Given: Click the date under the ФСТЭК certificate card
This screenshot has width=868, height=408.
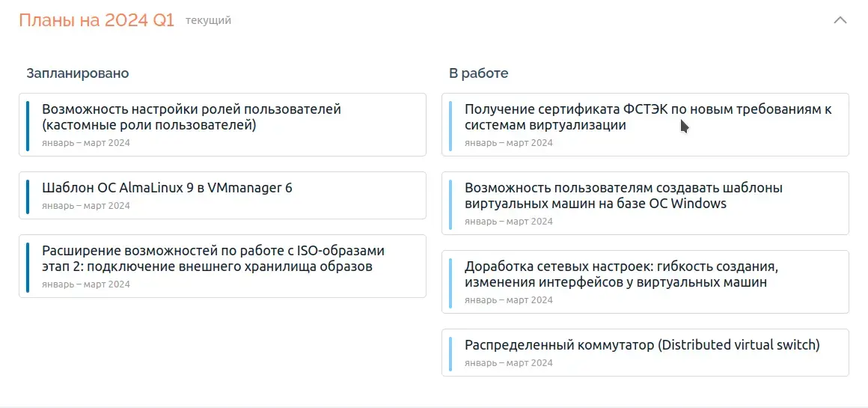Looking at the screenshot, I should (509, 143).
